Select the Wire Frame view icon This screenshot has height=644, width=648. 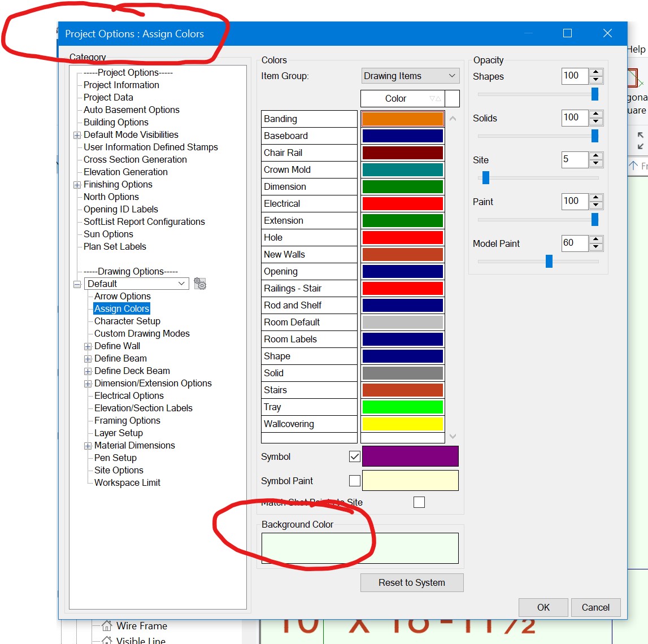pos(106,626)
